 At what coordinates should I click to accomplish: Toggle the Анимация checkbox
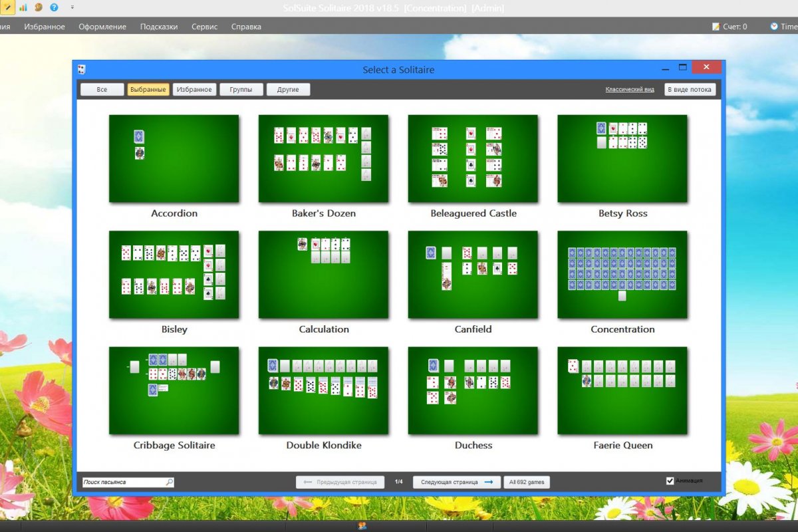670,481
